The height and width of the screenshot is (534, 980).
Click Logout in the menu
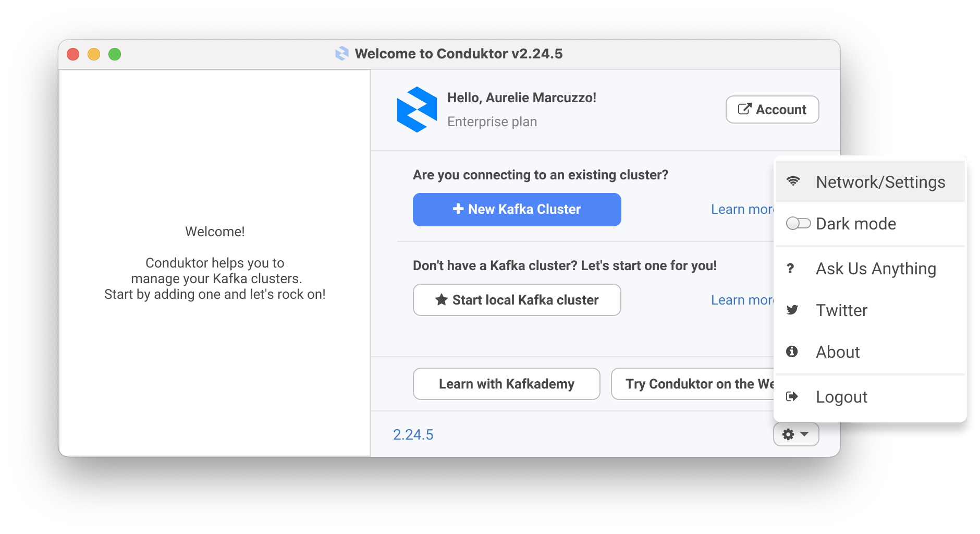(870, 397)
